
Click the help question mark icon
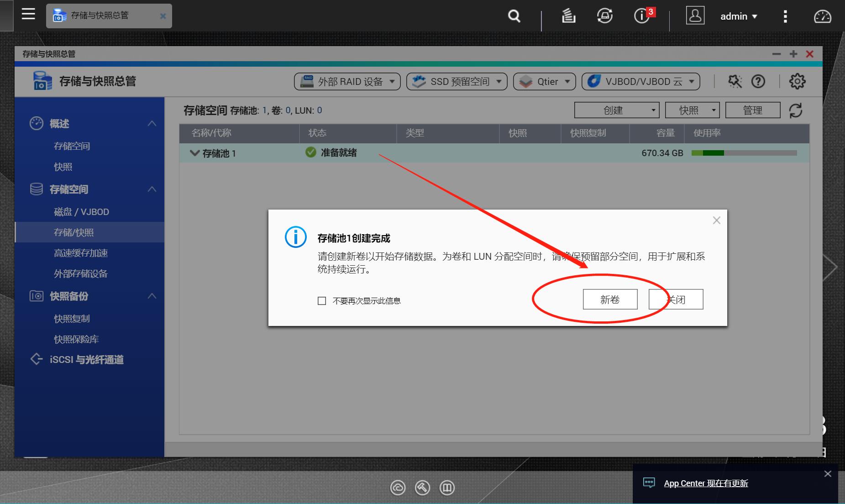pos(758,81)
